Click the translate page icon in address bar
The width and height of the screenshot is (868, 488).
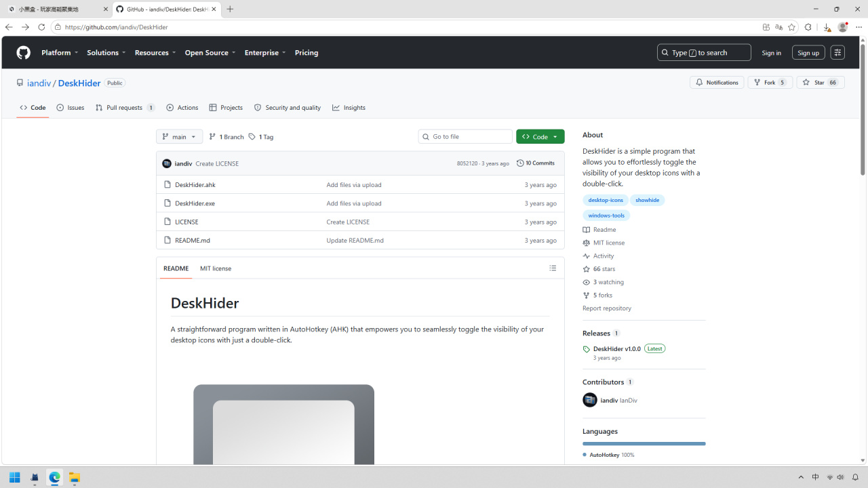[778, 27]
